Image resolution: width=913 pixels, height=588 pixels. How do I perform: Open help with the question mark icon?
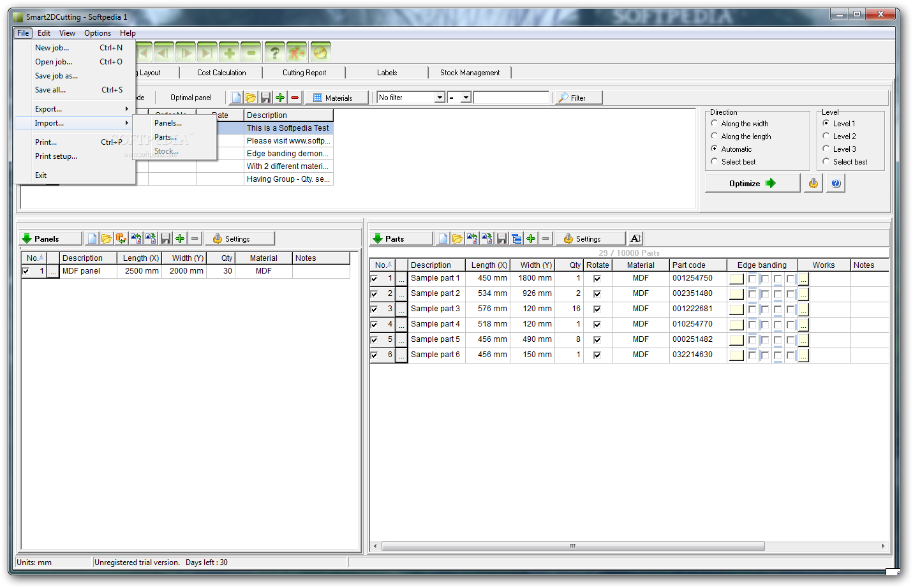click(x=275, y=52)
